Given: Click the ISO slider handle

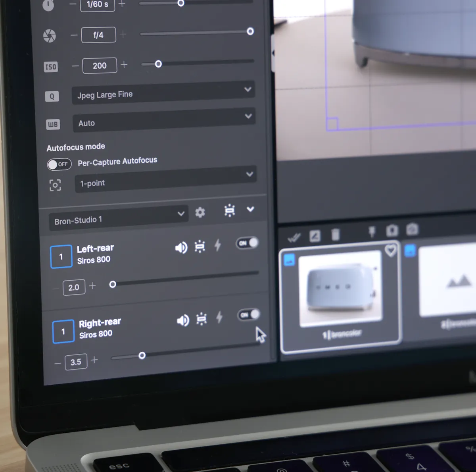Looking at the screenshot, I should [x=158, y=64].
